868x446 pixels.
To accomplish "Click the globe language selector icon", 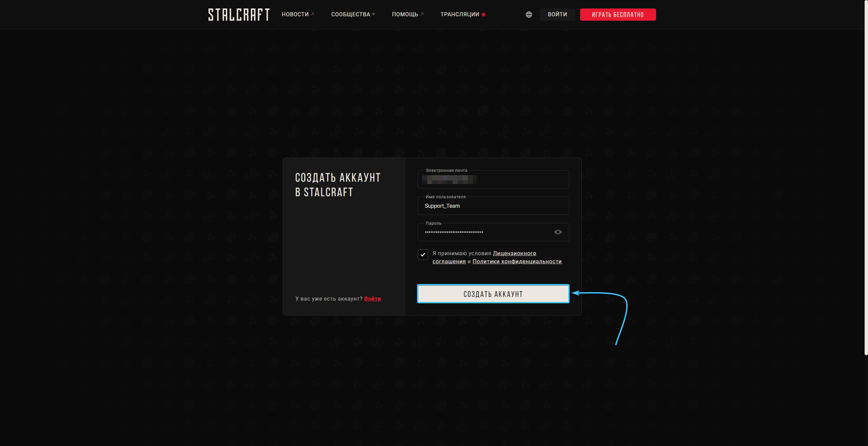I will pos(529,15).
